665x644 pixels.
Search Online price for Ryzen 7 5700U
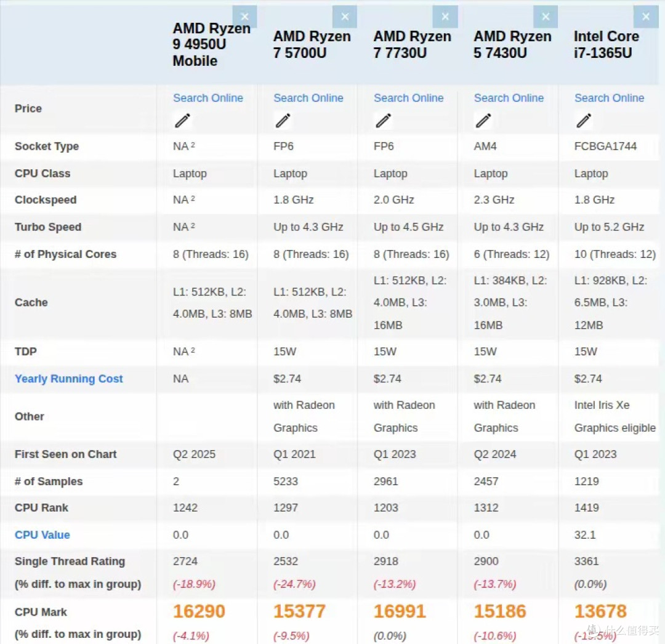308,98
